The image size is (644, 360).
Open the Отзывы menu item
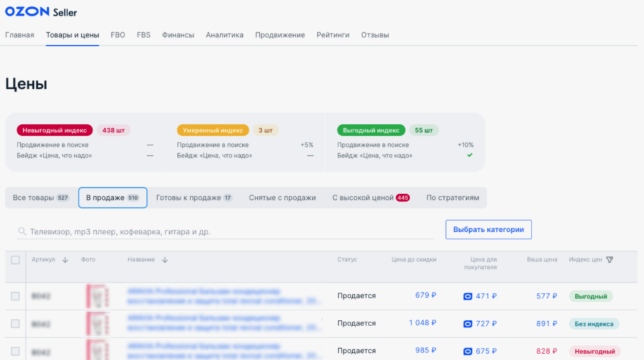click(x=375, y=35)
